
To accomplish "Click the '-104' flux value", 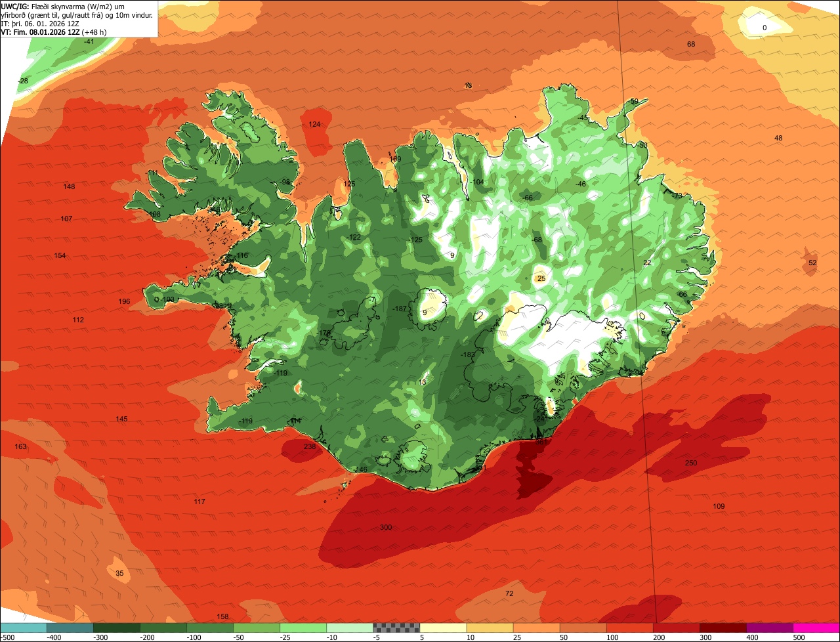I will pos(477,182).
